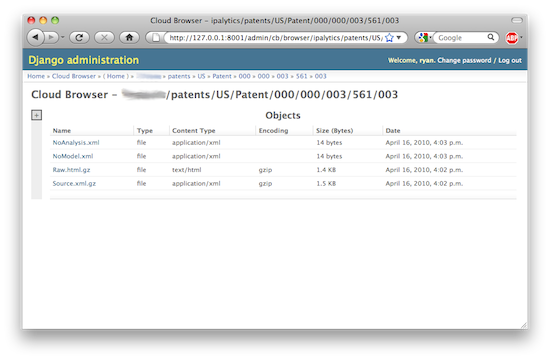Click the Content Type column header
The image size is (550, 360).
(x=194, y=131)
